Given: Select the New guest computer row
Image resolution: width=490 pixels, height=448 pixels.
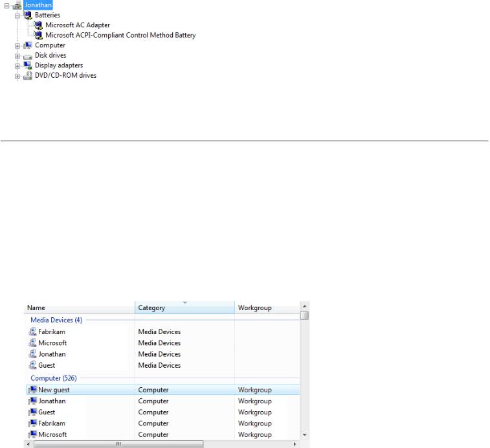Looking at the screenshot, I should point(163,390).
